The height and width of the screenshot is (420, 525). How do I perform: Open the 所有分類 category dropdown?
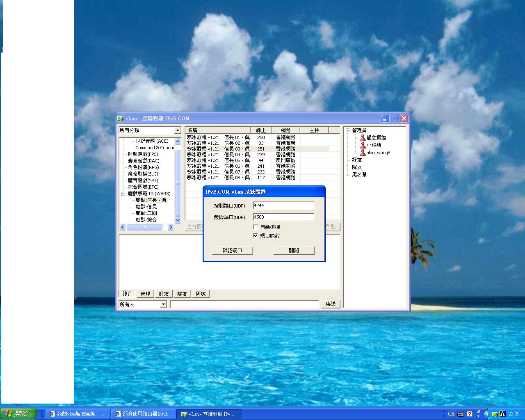(178, 130)
